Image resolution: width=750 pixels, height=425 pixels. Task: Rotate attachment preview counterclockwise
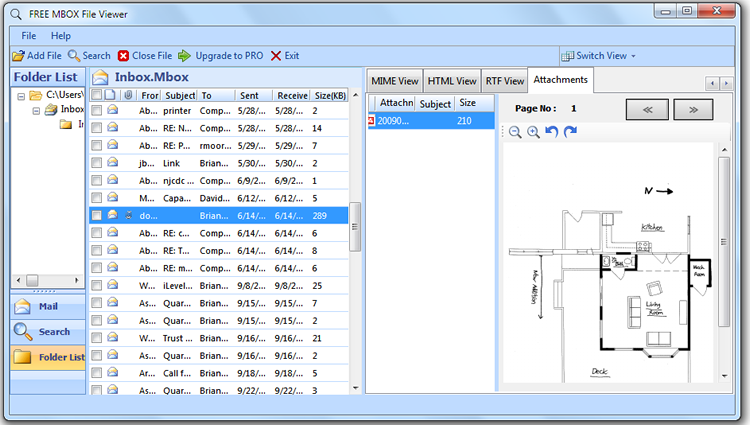tap(551, 131)
